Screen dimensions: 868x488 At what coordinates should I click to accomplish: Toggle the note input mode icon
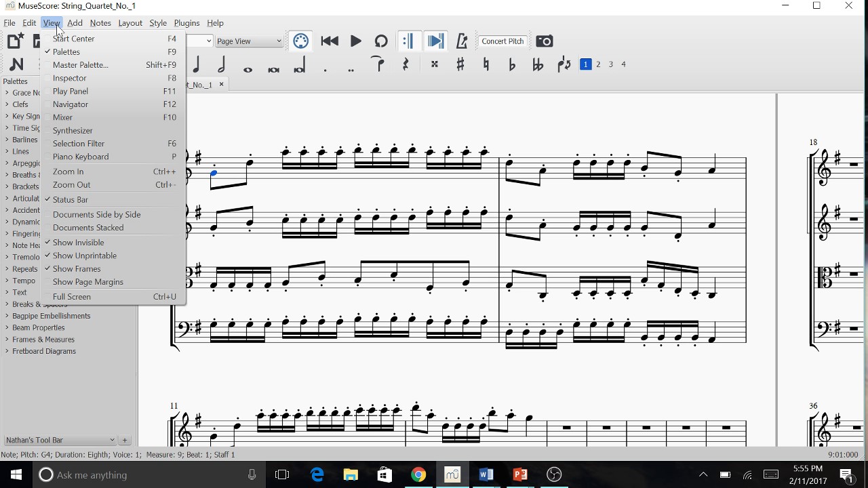[17, 64]
